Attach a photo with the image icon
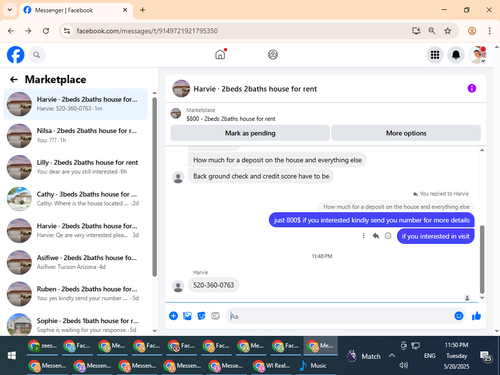500x375 pixels. pos(187,316)
